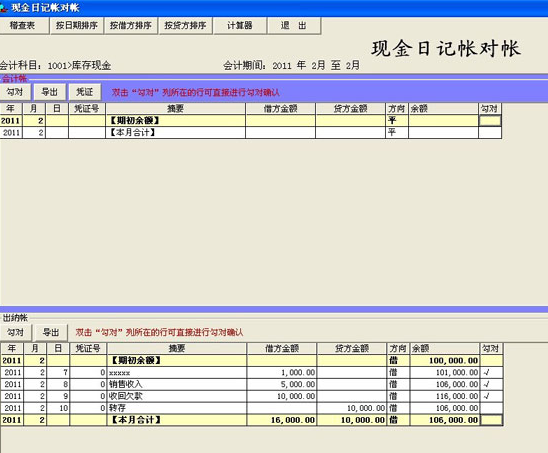This screenshot has height=453, width=548.
Task: Exit via the 退出 button
Action: [x=294, y=26]
